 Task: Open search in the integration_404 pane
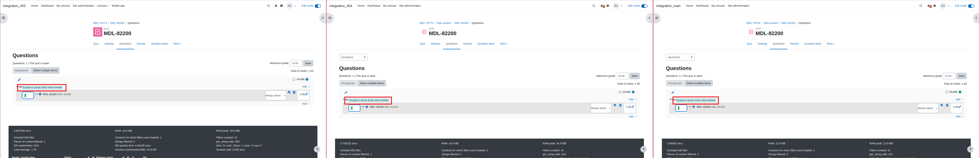pyautogui.click(x=594, y=6)
